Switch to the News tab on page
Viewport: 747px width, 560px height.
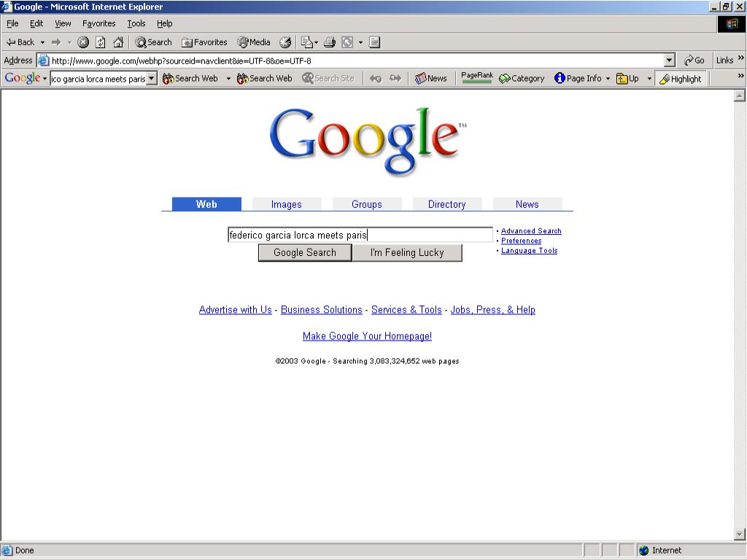tap(527, 204)
